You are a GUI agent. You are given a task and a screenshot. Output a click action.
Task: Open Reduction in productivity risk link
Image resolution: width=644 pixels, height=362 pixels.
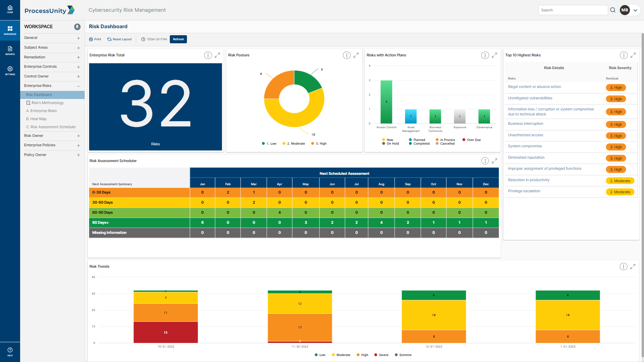pyautogui.click(x=529, y=180)
